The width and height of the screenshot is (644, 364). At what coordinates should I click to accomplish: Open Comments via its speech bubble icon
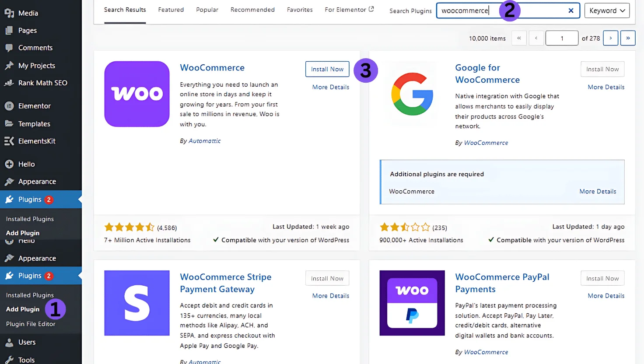9,48
